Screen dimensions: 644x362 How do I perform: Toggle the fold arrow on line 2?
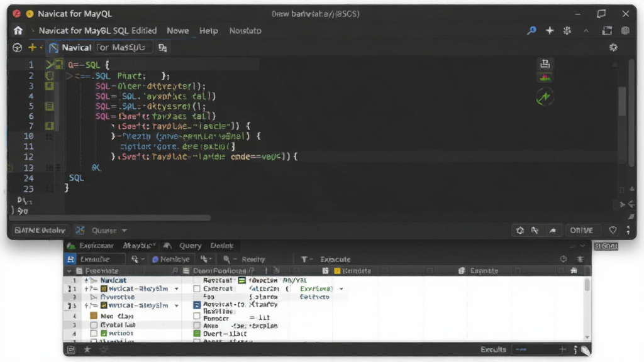click(69, 76)
